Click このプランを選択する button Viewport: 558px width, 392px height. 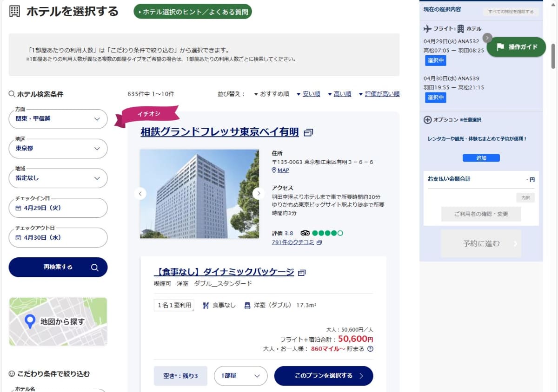pos(324,376)
